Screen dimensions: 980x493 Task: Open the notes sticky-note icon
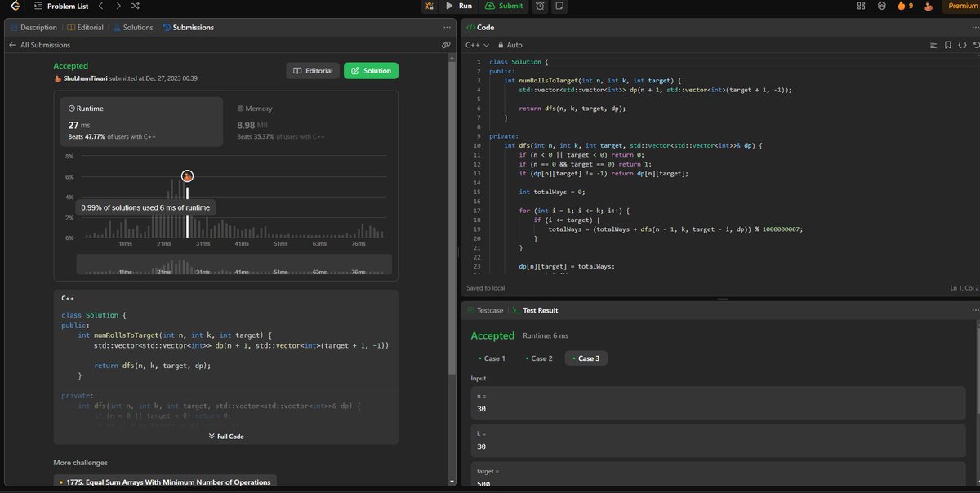point(559,6)
